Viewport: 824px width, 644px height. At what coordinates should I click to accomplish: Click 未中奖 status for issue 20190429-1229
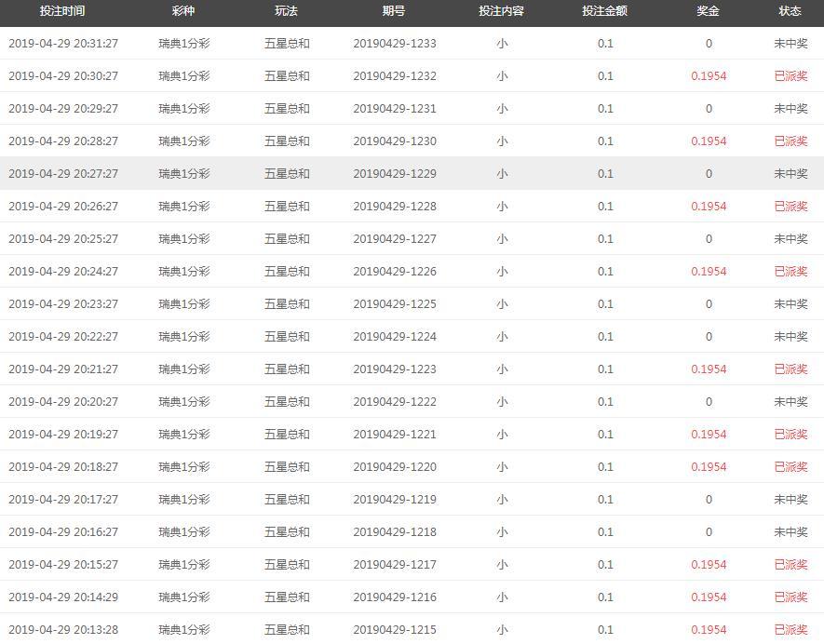790,174
